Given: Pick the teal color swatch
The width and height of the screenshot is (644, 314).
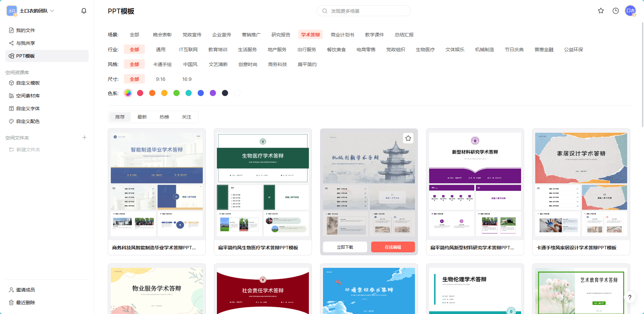Looking at the screenshot, I should click(189, 93).
